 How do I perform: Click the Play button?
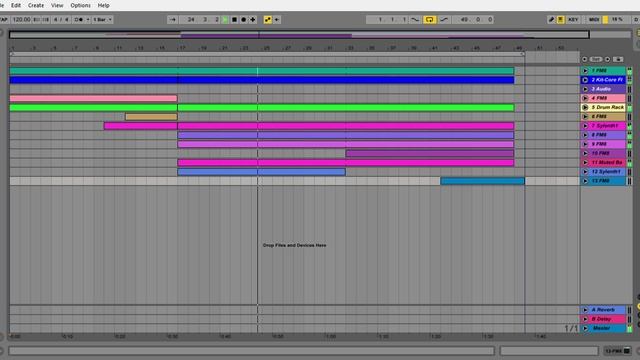pos(225,20)
